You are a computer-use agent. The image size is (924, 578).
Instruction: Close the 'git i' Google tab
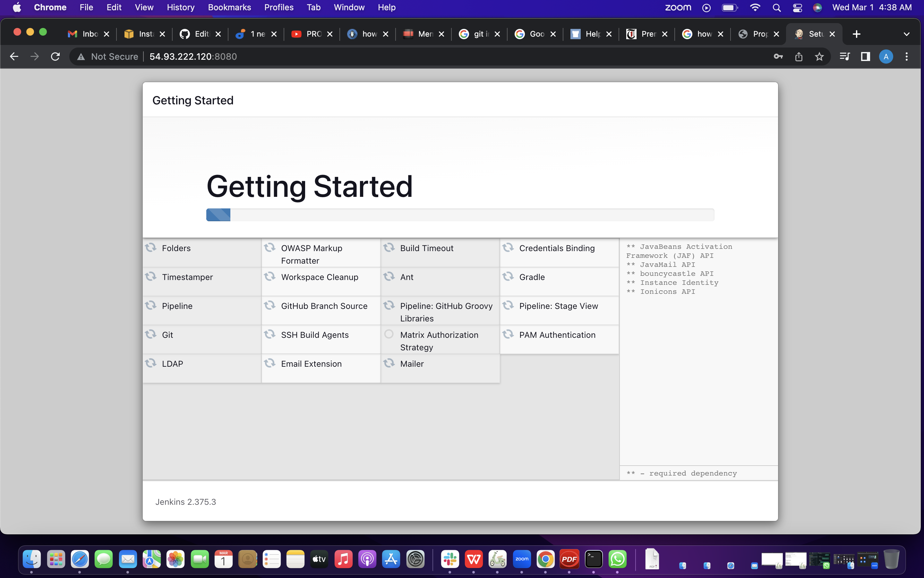[497, 34]
